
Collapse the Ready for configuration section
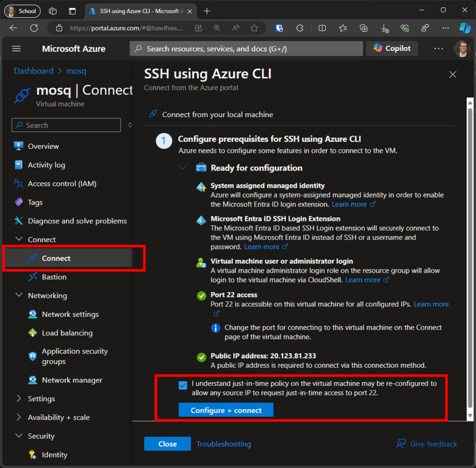[x=182, y=167]
